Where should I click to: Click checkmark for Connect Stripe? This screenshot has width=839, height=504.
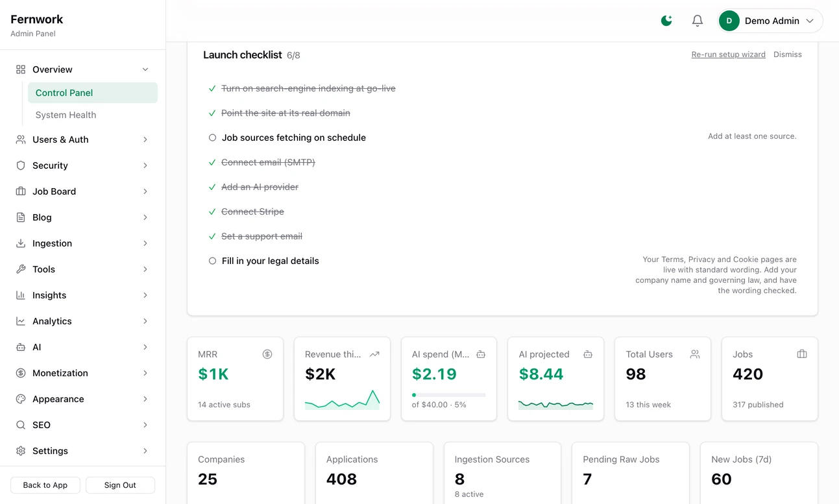[212, 211]
